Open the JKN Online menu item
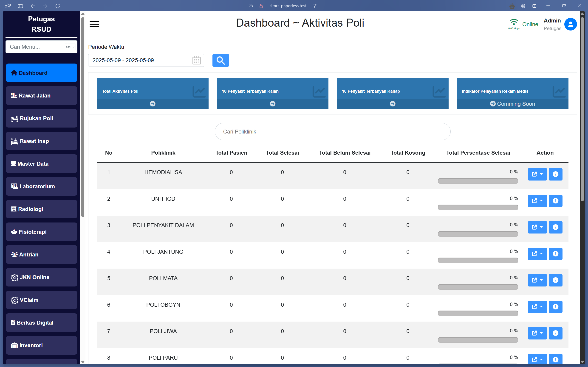This screenshot has width=588, height=367. [x=41, y=277]
